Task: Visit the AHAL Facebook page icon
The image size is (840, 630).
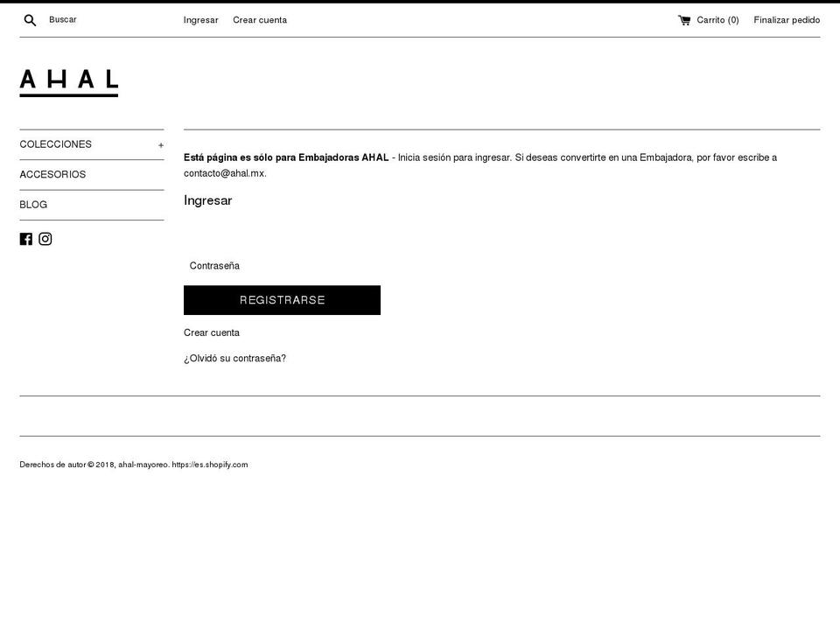Action: 25,239
